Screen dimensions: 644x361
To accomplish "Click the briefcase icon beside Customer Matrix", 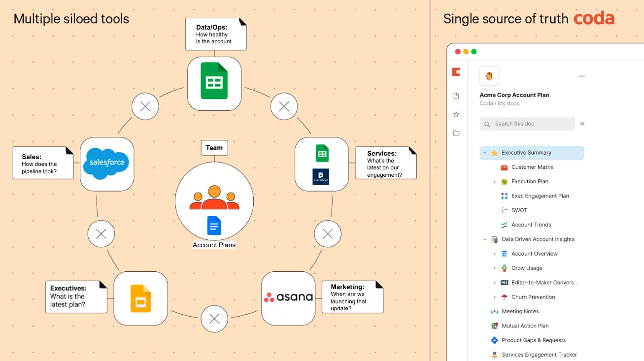I will [504, 167].
